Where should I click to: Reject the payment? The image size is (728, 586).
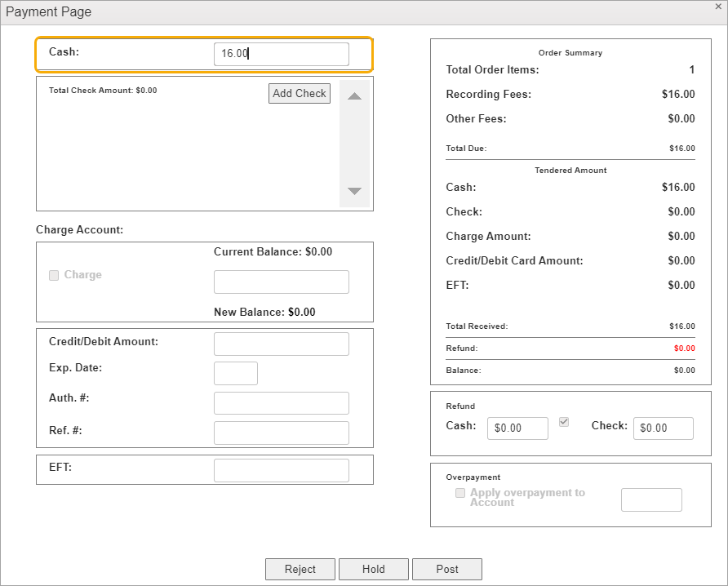[x=300, y=569]
